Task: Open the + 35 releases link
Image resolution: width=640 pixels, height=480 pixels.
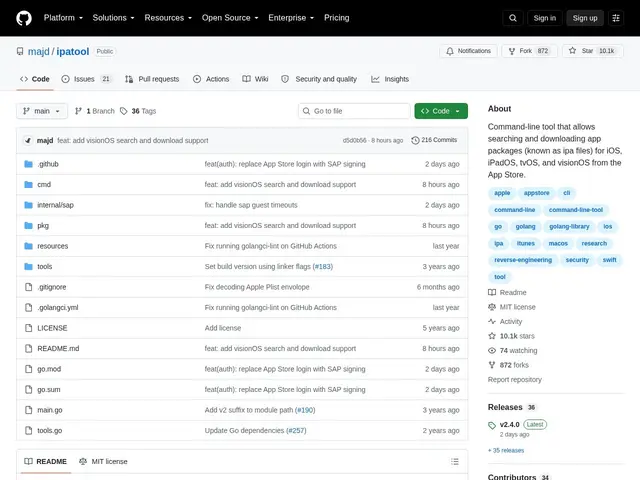Action: click(x=506, y=451)
